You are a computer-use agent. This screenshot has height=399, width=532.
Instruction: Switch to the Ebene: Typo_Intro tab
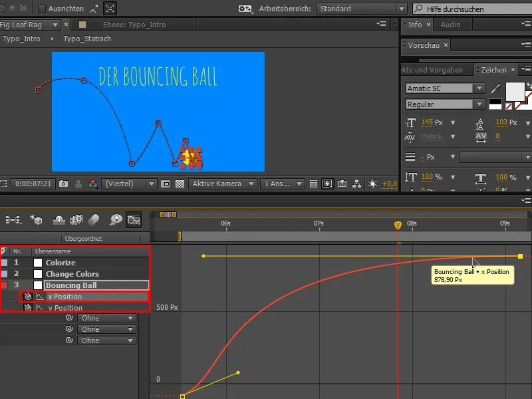tap(134, 25)
